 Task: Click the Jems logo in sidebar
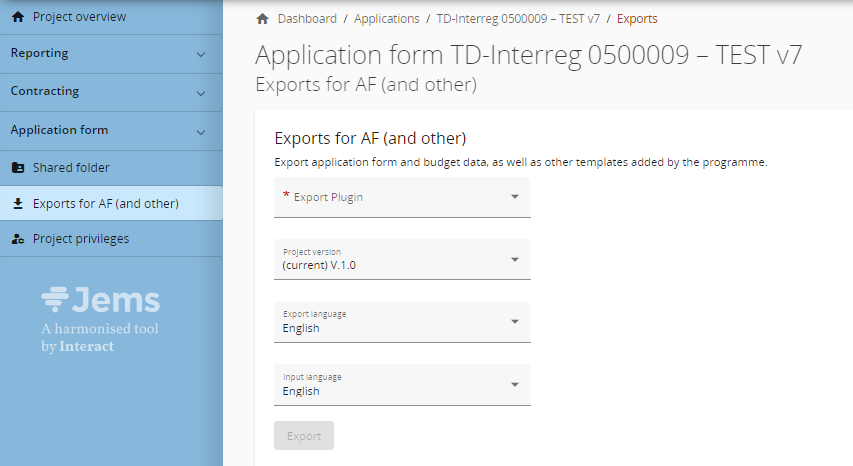[100, 299]
